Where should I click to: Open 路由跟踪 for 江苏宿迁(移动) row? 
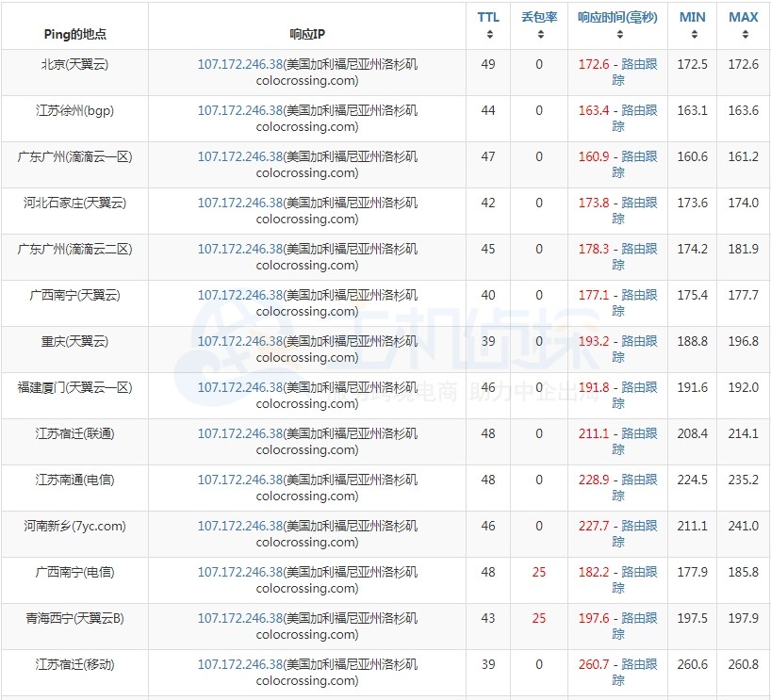[639, 664]
